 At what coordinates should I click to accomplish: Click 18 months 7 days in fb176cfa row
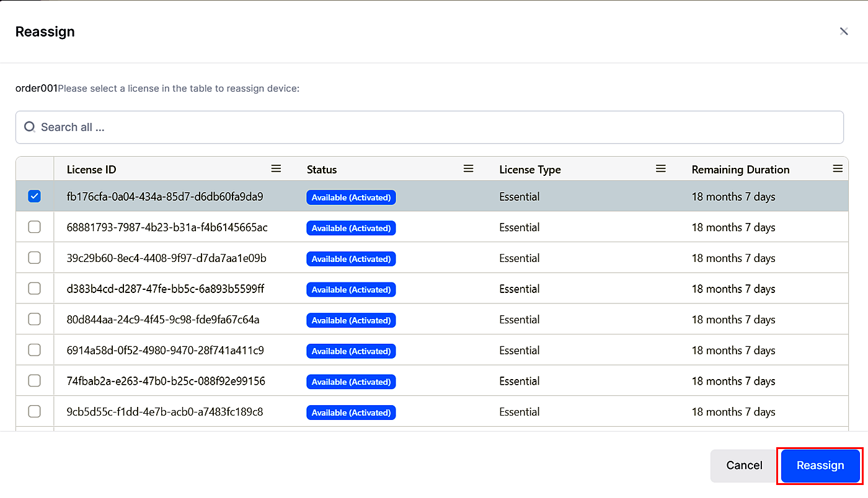(733, 197)
